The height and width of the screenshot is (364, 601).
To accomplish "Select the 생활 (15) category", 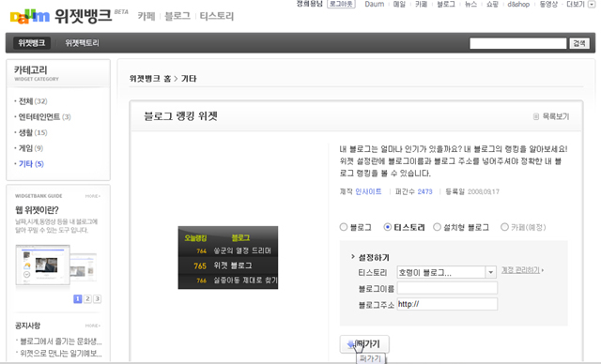I will (33, 132).
